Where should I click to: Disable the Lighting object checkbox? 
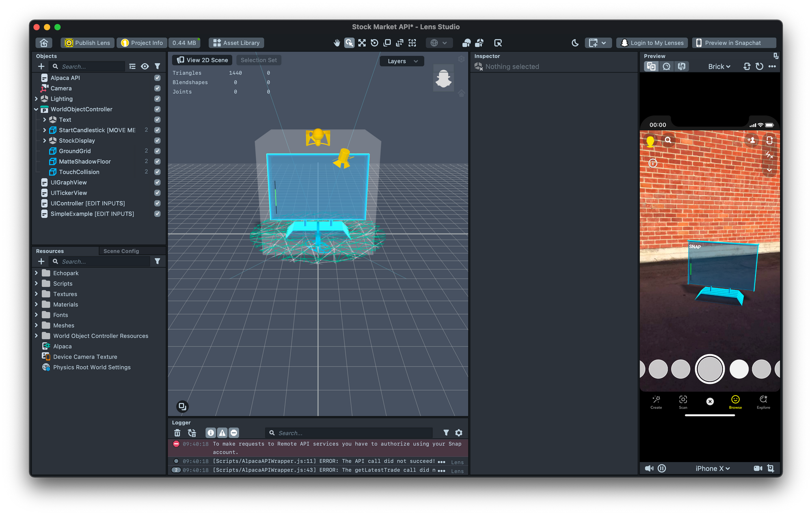(x=158, y=99)
